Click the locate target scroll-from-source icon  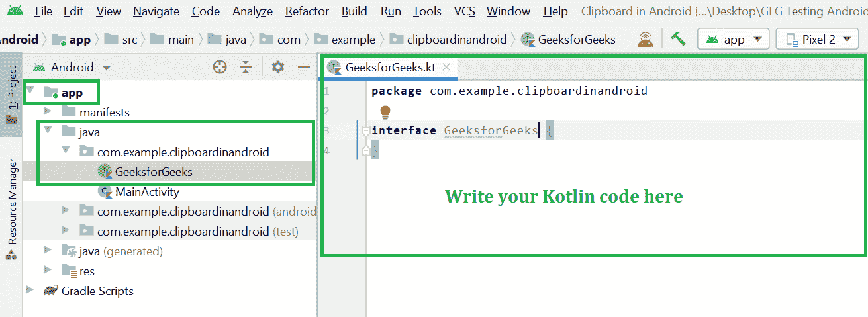[220, 67]
